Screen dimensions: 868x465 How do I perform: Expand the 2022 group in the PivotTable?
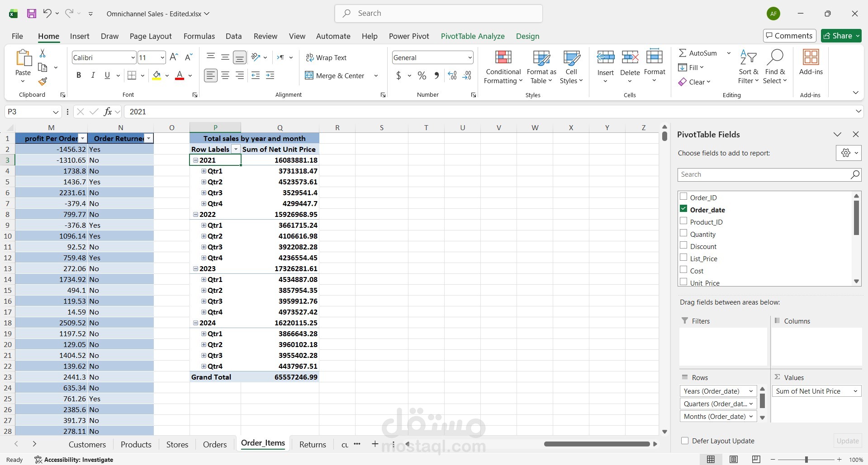(x=195, y=214)
